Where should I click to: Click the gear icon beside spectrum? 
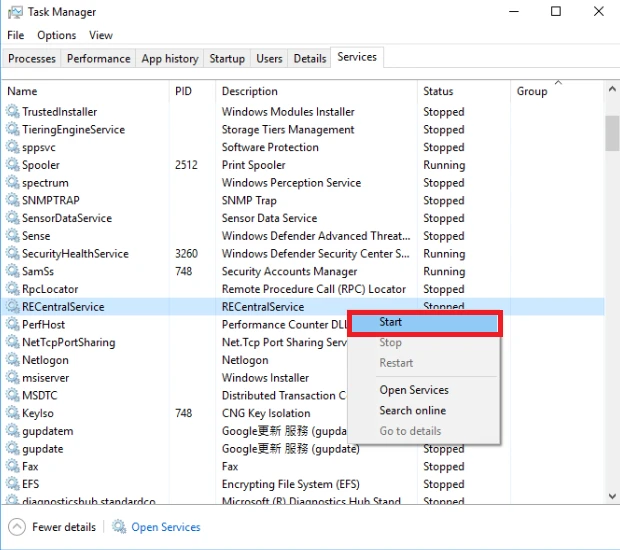(x=13, y=183)
